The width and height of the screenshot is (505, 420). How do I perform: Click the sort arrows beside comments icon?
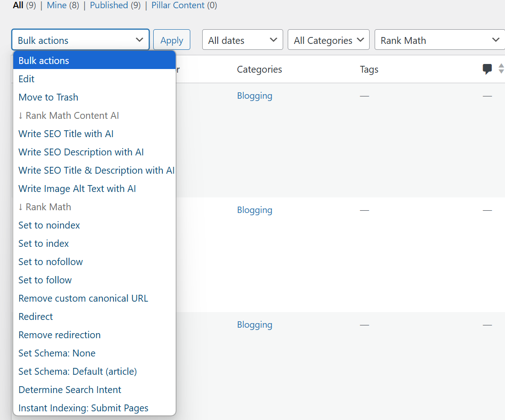click(501, 69)
